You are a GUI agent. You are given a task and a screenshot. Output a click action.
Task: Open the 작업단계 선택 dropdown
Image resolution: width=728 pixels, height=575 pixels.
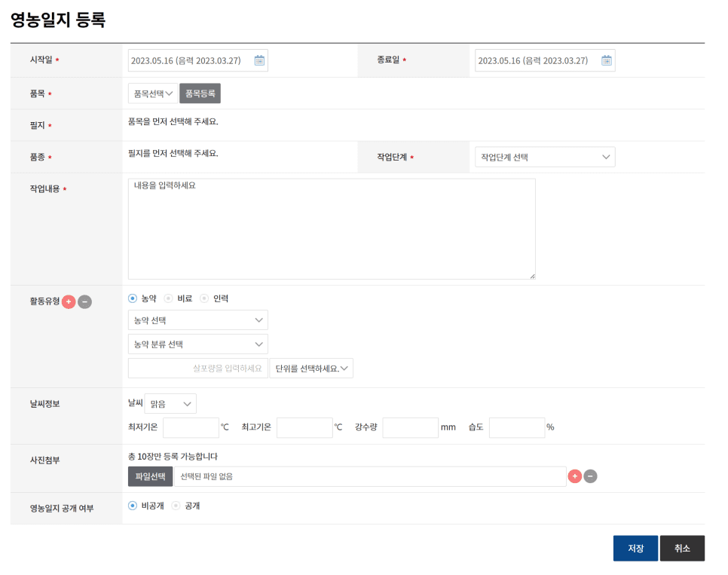[544, 157]
